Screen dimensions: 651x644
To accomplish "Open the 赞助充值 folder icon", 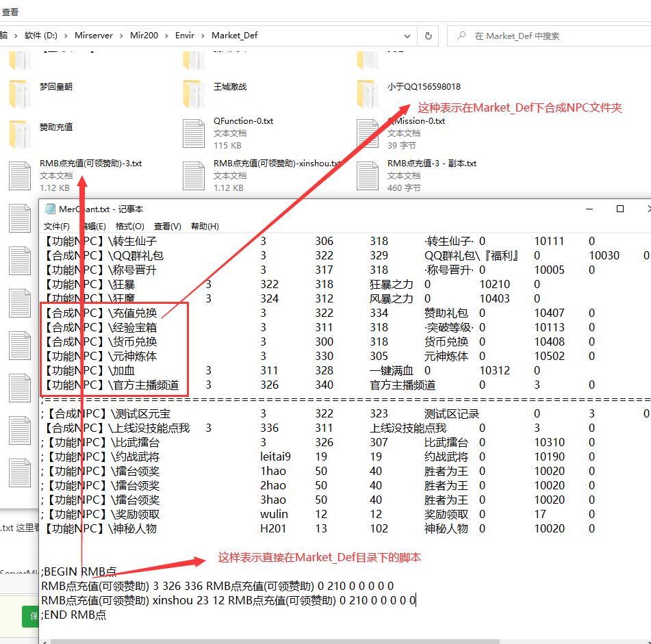I will [x=20, y=134].
